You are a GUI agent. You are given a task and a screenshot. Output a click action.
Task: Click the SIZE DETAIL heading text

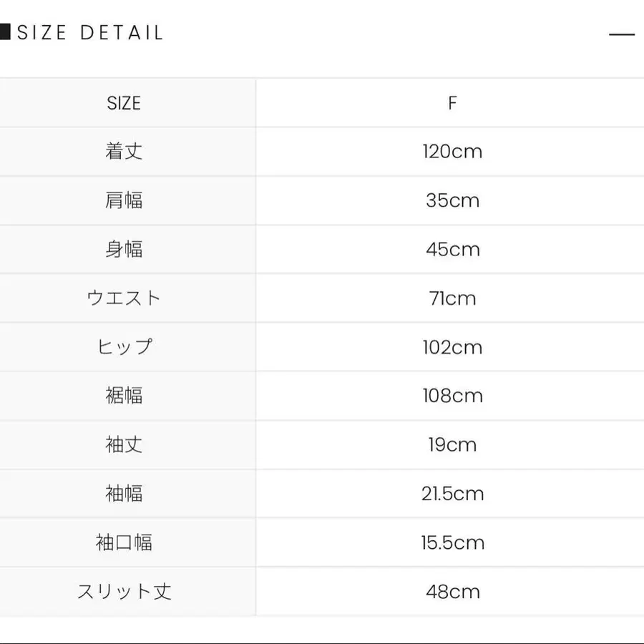(90, 33)
